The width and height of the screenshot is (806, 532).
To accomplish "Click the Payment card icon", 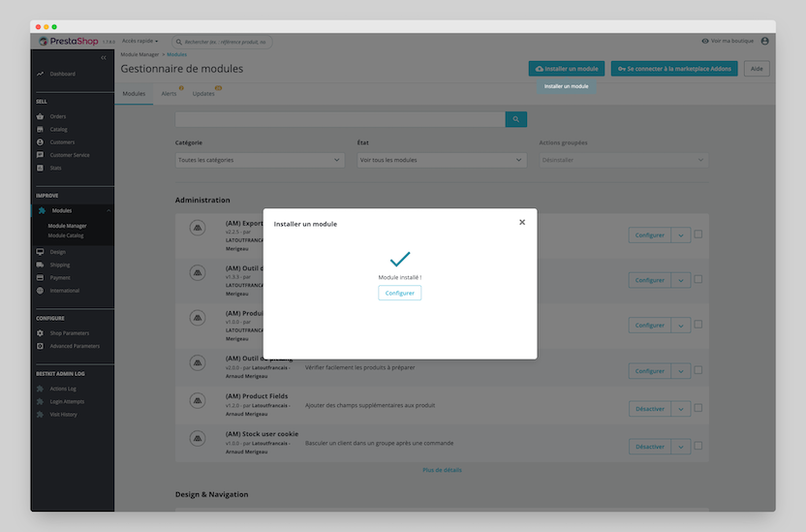I will coord(40,277).
